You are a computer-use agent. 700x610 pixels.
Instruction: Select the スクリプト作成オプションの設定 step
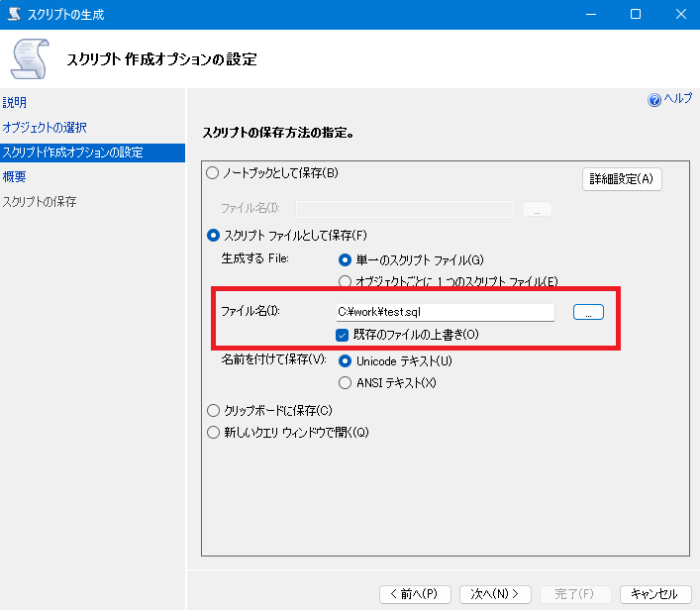(x=92, y=152)
